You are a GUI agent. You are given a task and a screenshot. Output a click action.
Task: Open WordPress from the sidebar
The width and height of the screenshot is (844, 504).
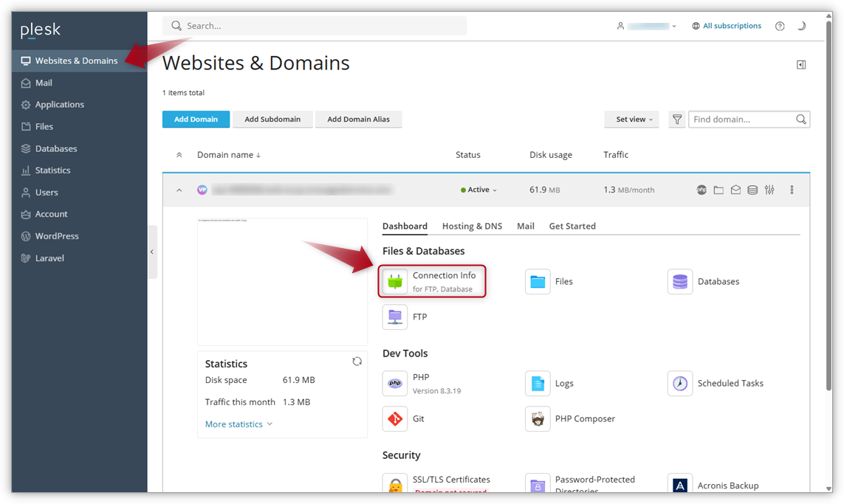pos(57,235)
